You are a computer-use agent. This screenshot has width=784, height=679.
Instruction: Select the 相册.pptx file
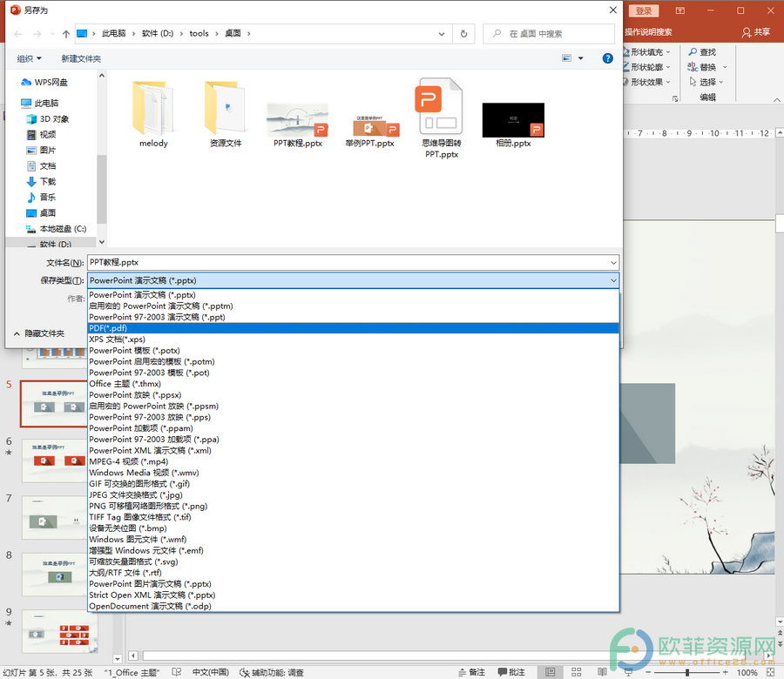click(x=513, y=124)
